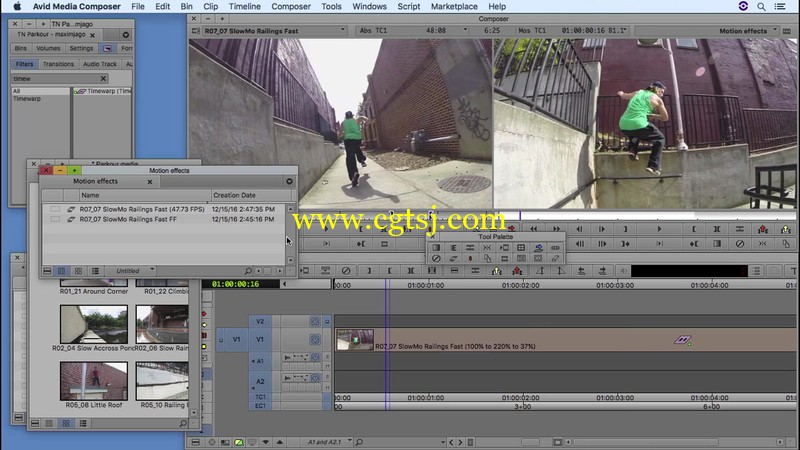Open the A1 and A2.1 timeline view dropdown
This screenshot has height=450, width=800.
[349, 442]
